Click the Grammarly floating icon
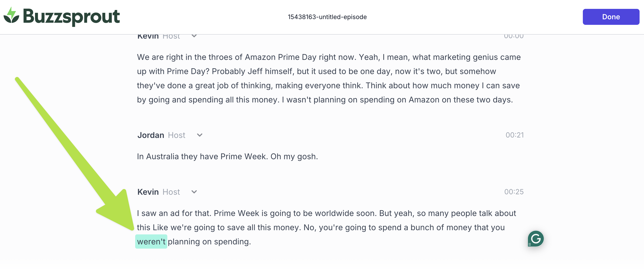 (535, 238)
